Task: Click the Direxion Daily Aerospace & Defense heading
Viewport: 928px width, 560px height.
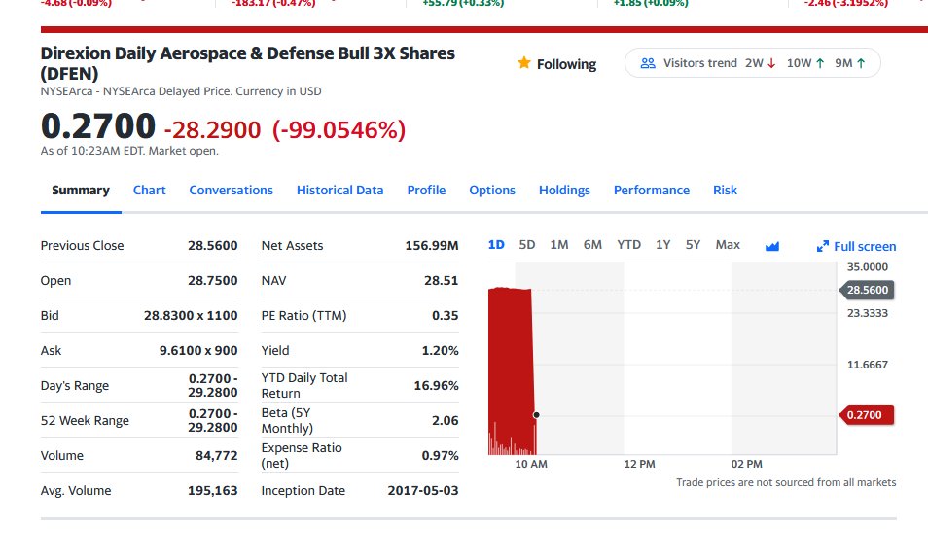Action: pos(247,62)
